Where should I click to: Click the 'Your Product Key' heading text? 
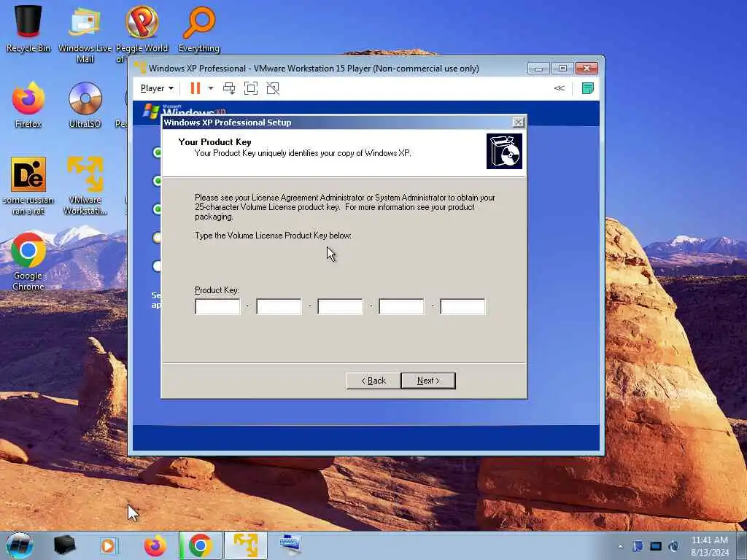[215, 142]
